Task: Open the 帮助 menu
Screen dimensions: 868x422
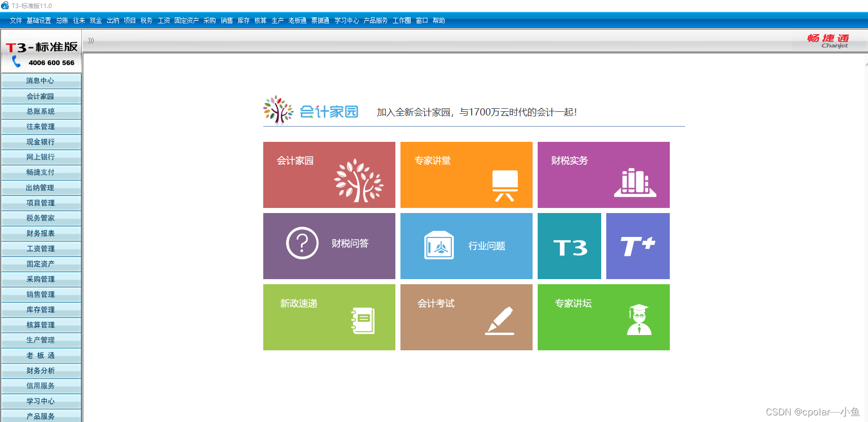Action: (439, 20)
